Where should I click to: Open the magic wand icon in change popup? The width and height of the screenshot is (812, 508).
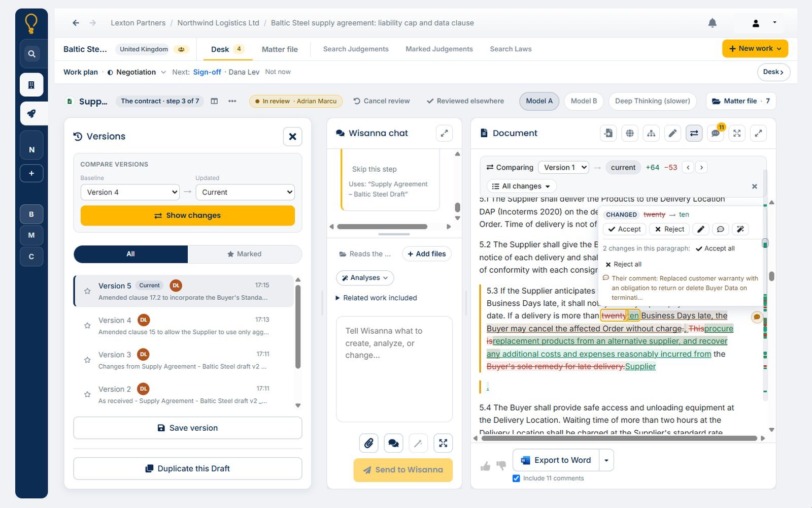point(740,229)
